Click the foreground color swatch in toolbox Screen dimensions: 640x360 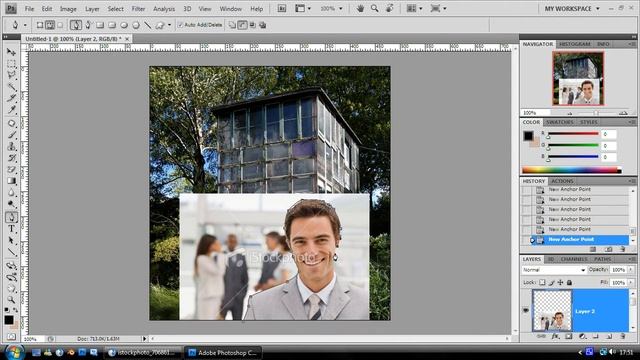[x=9, y=320]
